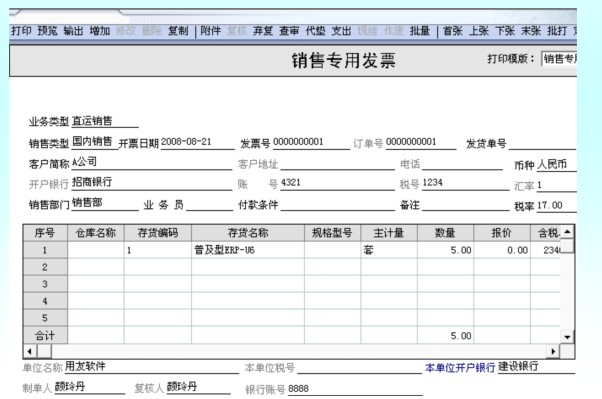
Task: Click the 币种 field 人民币
Action: pos(557,164)
